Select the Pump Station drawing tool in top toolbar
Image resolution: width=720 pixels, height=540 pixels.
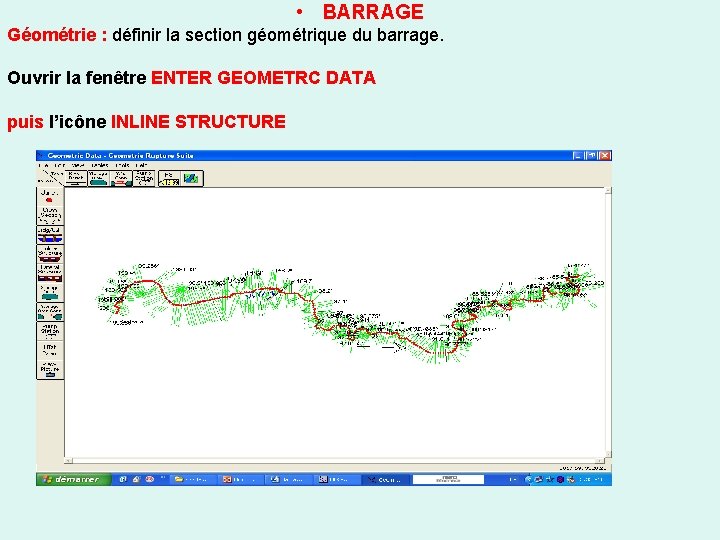tap(144, 178)
